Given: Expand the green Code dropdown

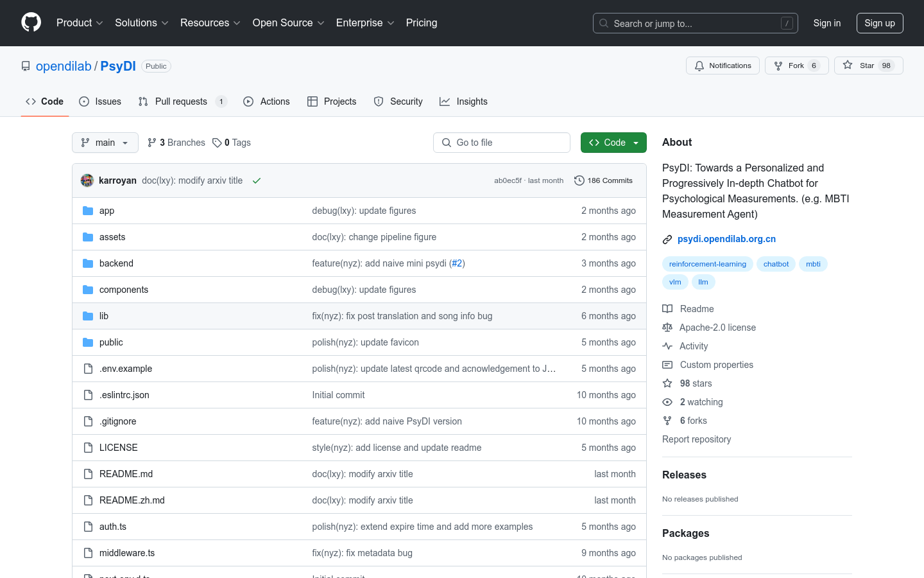Looking at the screenshot, I should point(613,143).
